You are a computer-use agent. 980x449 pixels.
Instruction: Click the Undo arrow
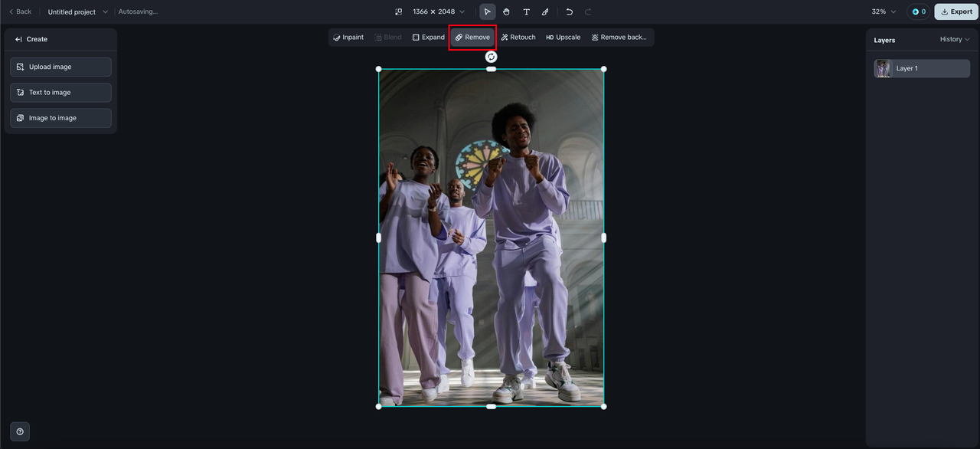point(569,11)
